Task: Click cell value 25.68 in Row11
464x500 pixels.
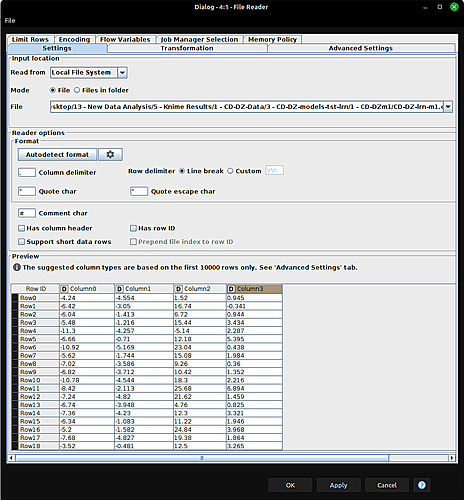Action: click(x=200, y=389)
